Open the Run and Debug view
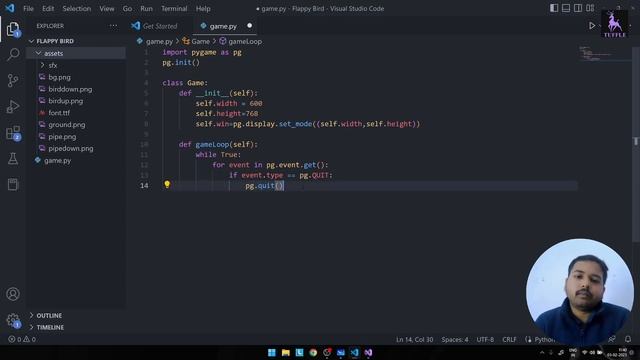 click(x=13, y=107)
